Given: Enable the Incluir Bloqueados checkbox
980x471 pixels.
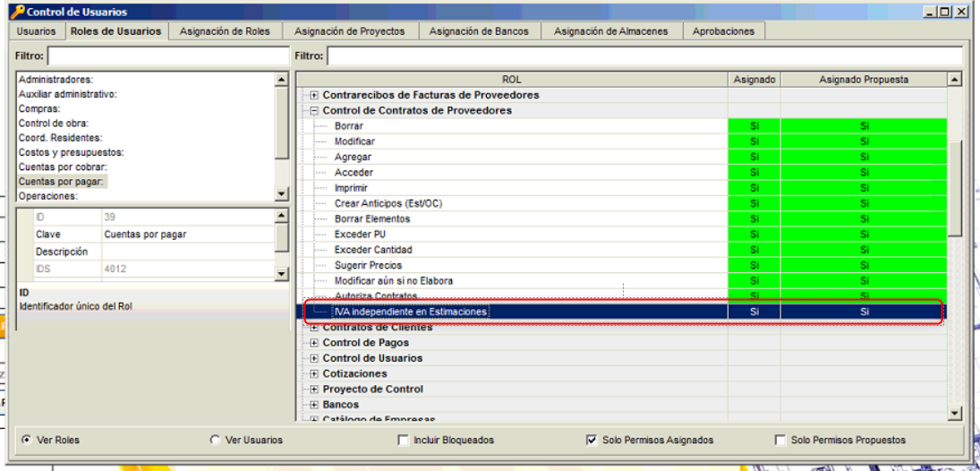Looking at the screenshot, I should (x=403, y=441).
